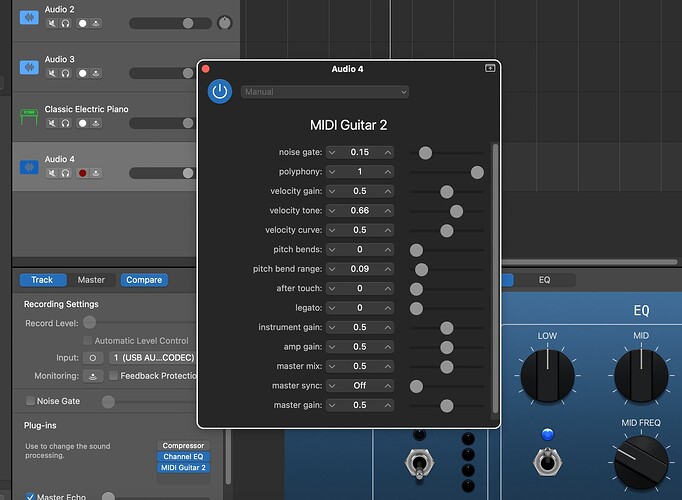Open the Input source dropdown USB AU CODEC
This screenshot has height=500, width=682.
coord(152,358)
